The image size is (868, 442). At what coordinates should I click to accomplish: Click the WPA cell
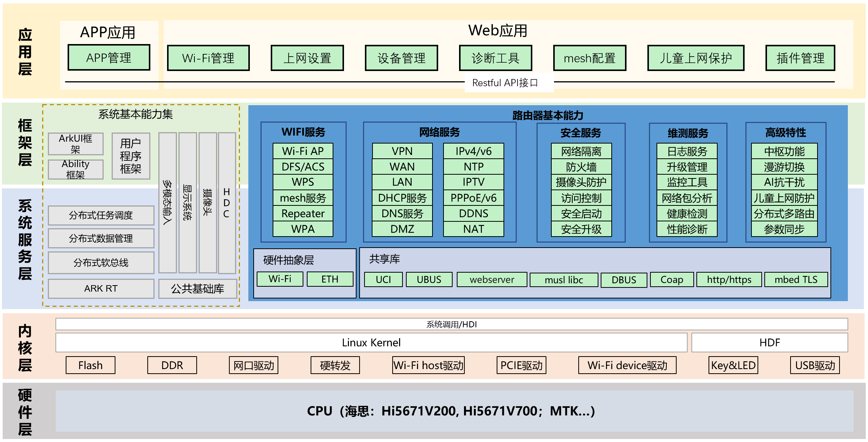(303, 229)
